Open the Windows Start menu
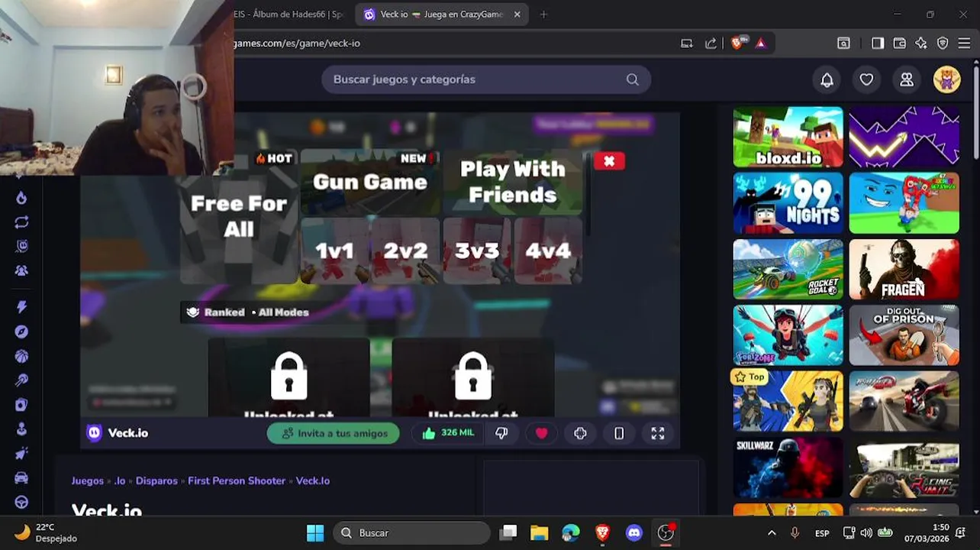This screenshot has height=550, width=980. pos(315,533)
